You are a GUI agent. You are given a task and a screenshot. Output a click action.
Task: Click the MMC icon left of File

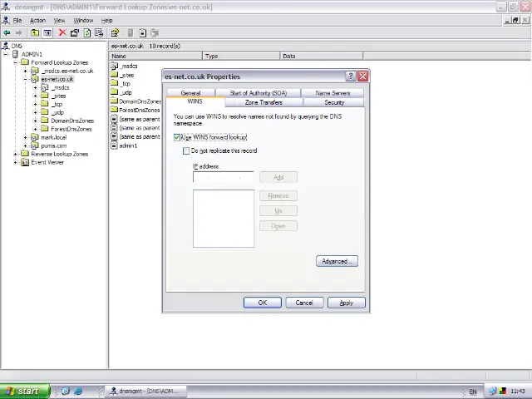(6, 20)
